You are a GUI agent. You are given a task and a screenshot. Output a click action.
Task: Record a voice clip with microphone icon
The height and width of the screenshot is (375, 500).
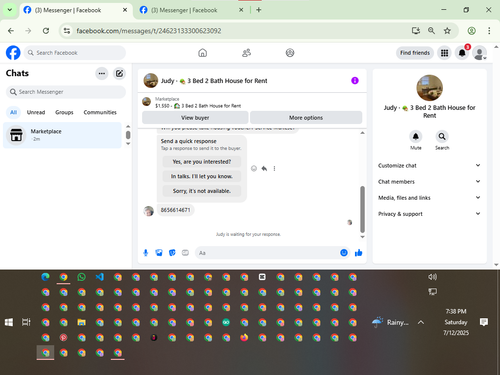tap(146, 253)
